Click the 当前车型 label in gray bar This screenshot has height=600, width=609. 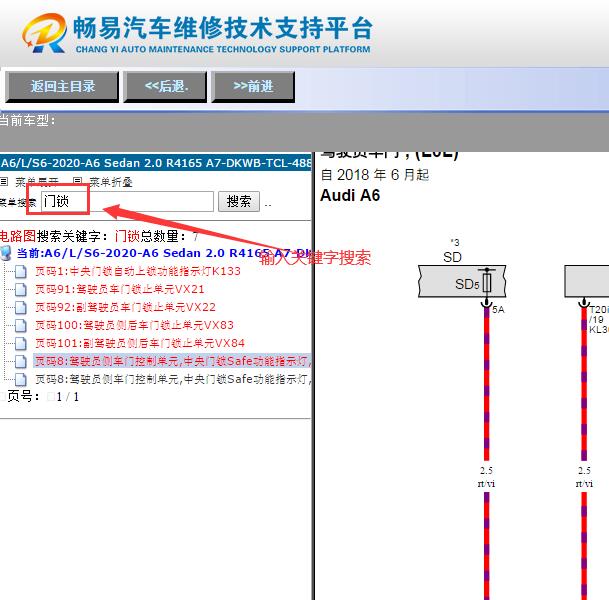tap(27, 120)
